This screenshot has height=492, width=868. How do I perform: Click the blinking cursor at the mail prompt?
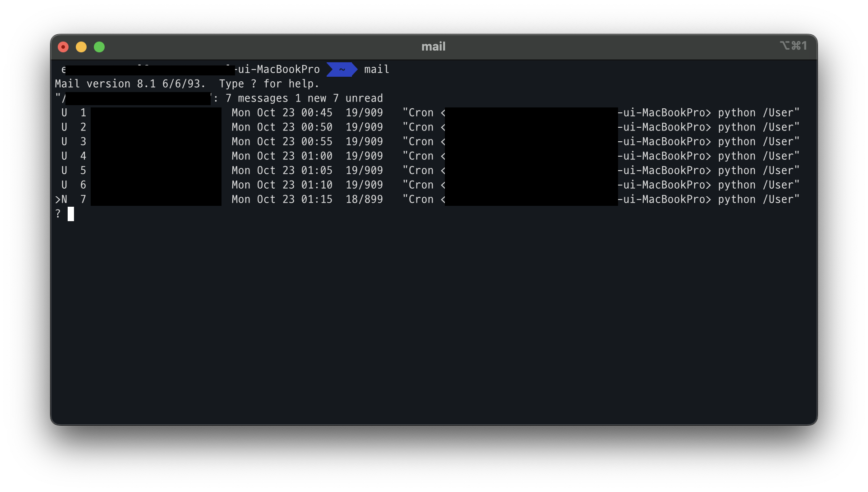point(71,214)
